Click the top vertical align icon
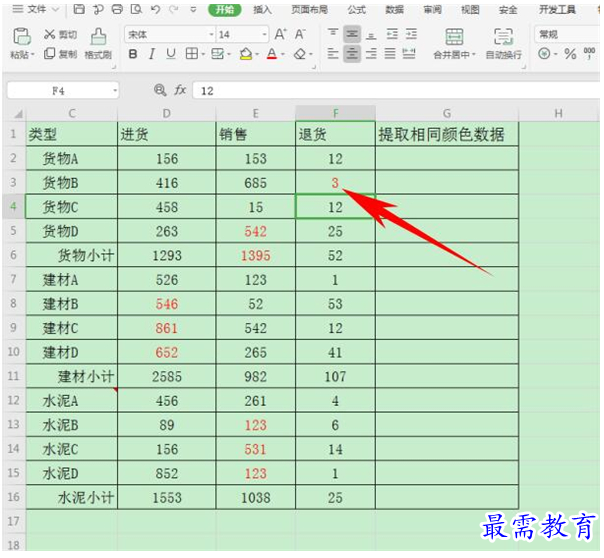Image resolution: width=604 pixels, height=558 pixels. (x=332, y=34)
